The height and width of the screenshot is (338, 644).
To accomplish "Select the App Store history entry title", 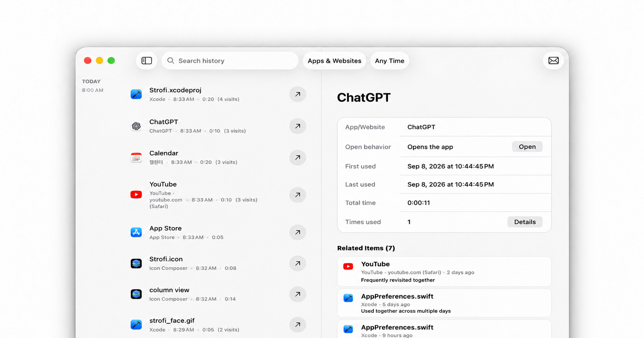I will point(165,228).
